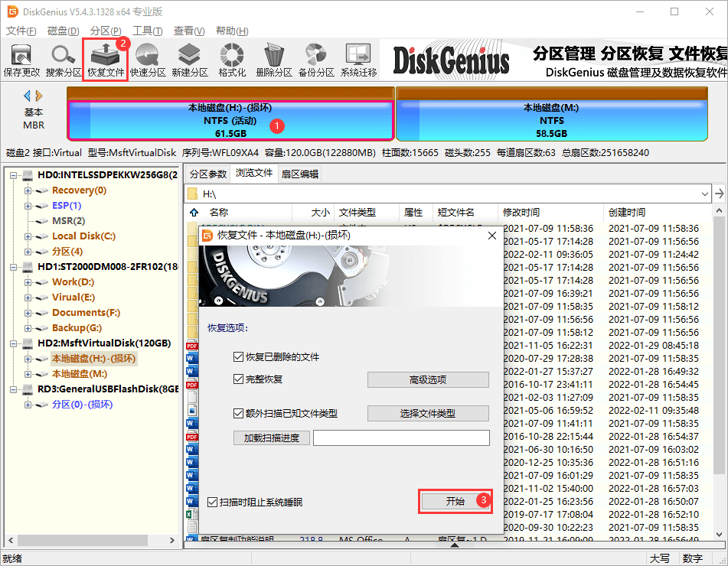Expand the ESP(1) partition node
Image resolution: width=728 pixels, height=566 pixels.
point(28,206)
